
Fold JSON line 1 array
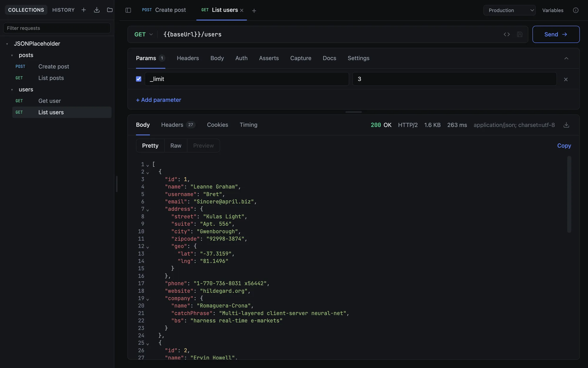(148, 165)
